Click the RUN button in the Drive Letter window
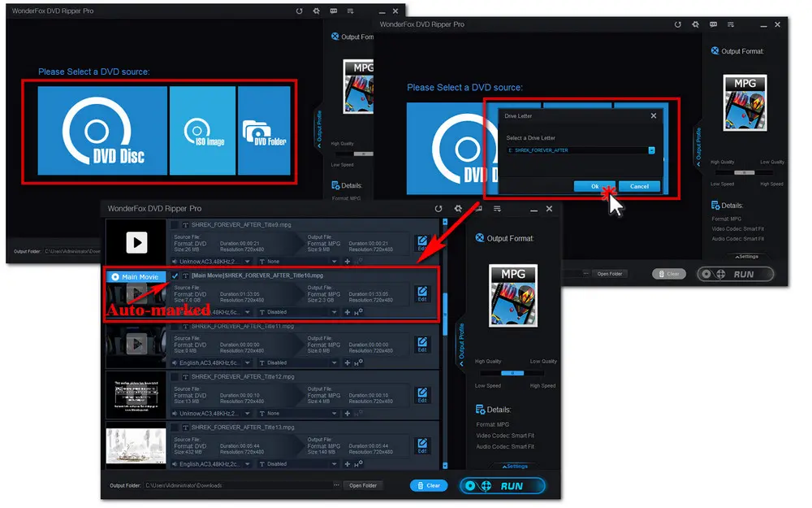812x508 pixels. pos(736,274)
